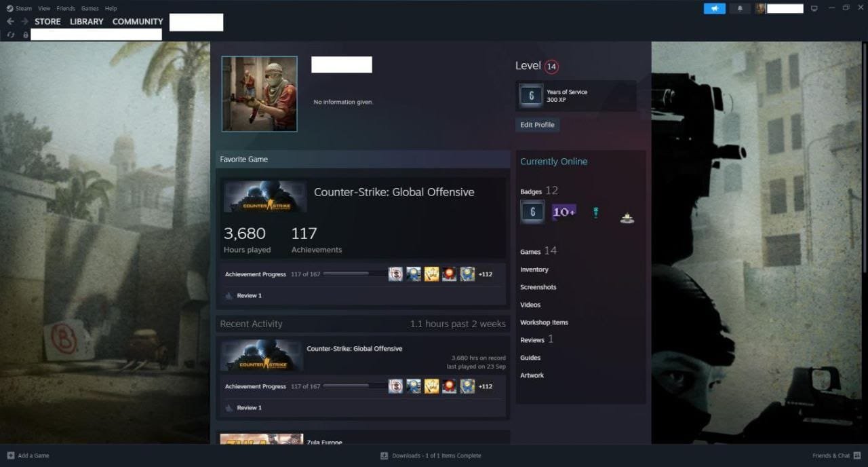Expand the +112 achievements in Favorite Game
The image size is (868, 467).
[x=486, y=274]
